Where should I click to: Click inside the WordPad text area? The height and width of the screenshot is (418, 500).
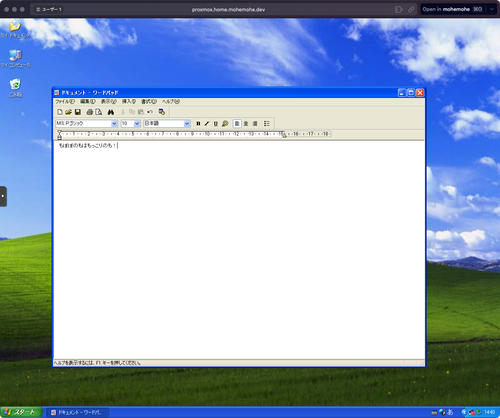(x=239, y=249)
